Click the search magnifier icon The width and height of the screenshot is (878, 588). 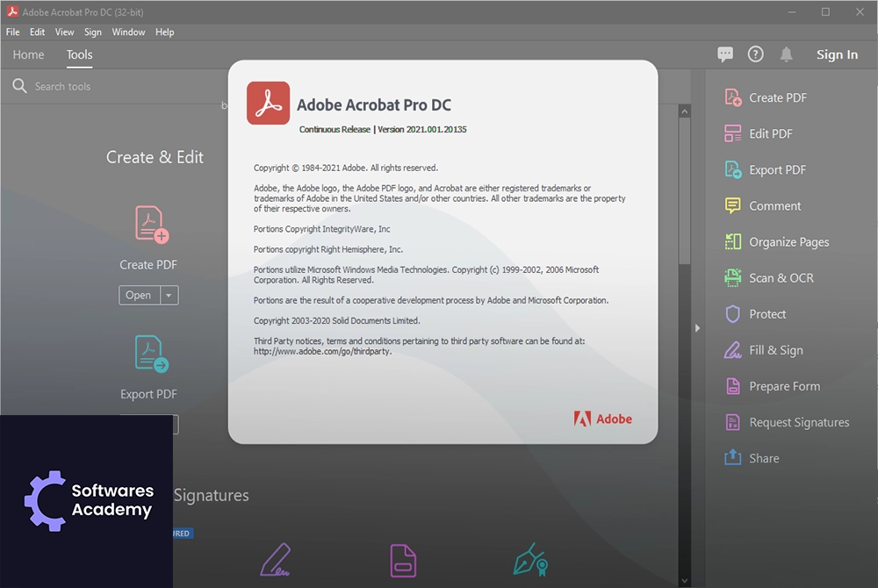pos(19,86)
